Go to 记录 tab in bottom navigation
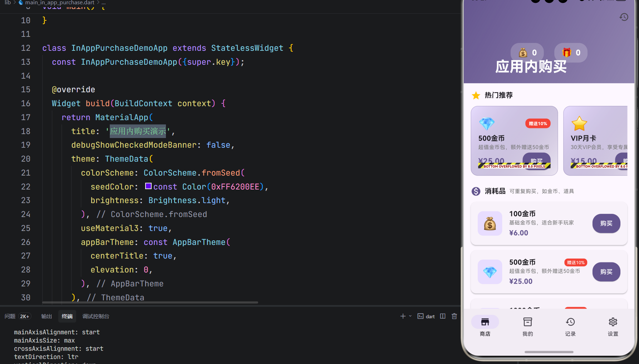The height and width of the screenshot is (364, 639). pos(570,327)
